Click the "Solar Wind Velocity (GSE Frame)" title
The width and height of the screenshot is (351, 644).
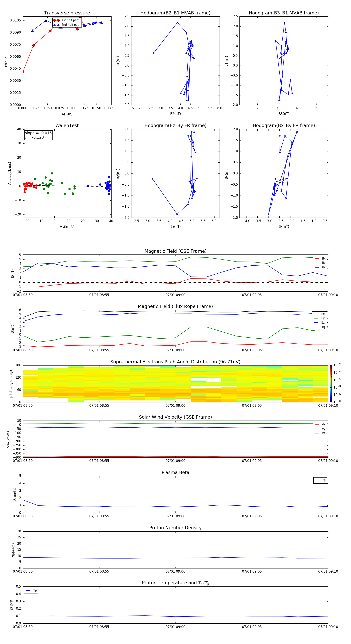[x=175, y=417]
